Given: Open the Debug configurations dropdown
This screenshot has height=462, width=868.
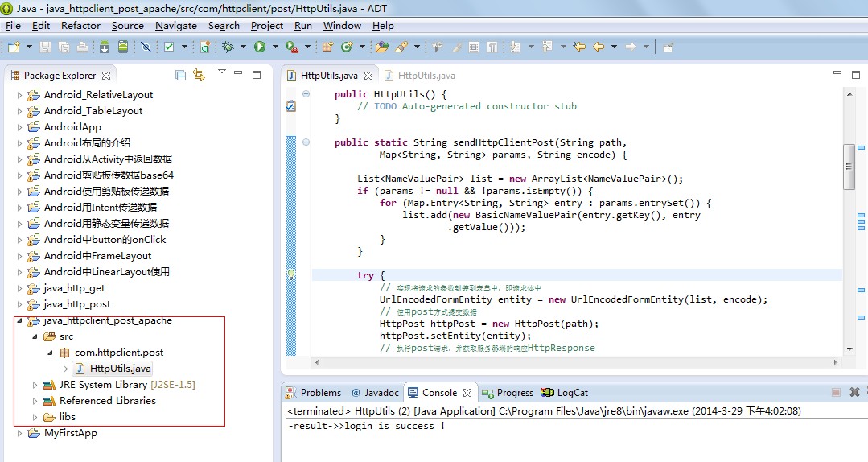Looking at the screenshot, I should point(243,47).
